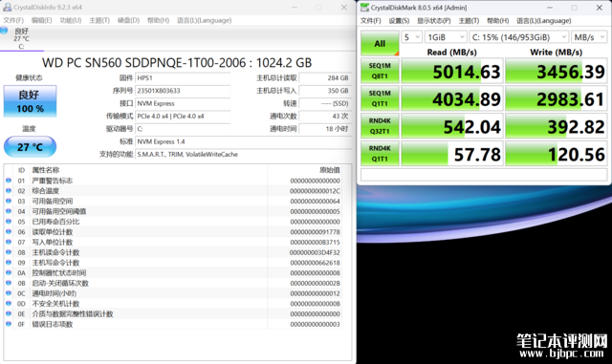Select status orb of row 01 严重警告标志

pyautogui.click(x=9, y=181)
